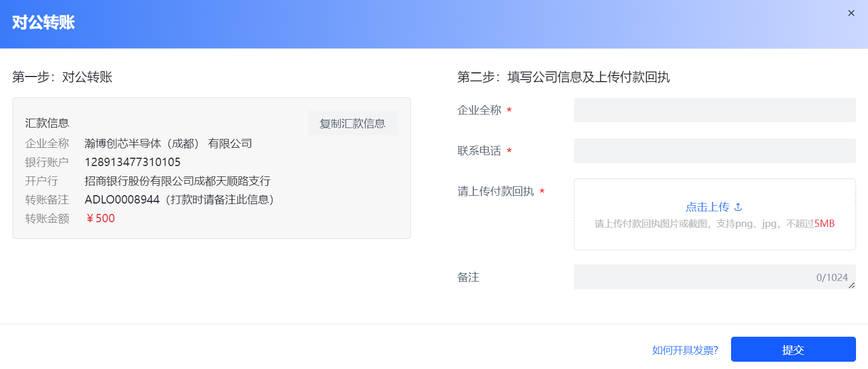868x369 pixels.
Task: Open the 如何开具发票? link
Action: coord(685,350)
